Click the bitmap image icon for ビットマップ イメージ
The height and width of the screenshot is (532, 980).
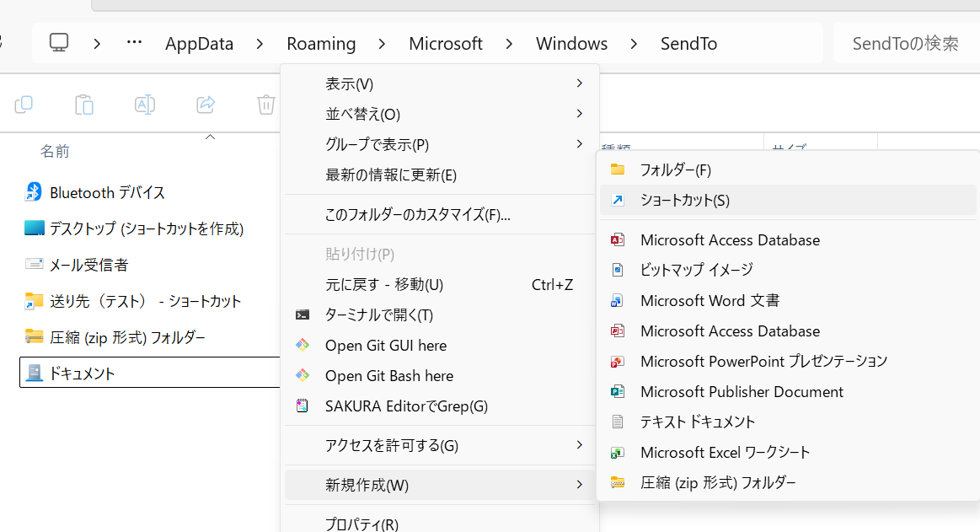[618, 270]
